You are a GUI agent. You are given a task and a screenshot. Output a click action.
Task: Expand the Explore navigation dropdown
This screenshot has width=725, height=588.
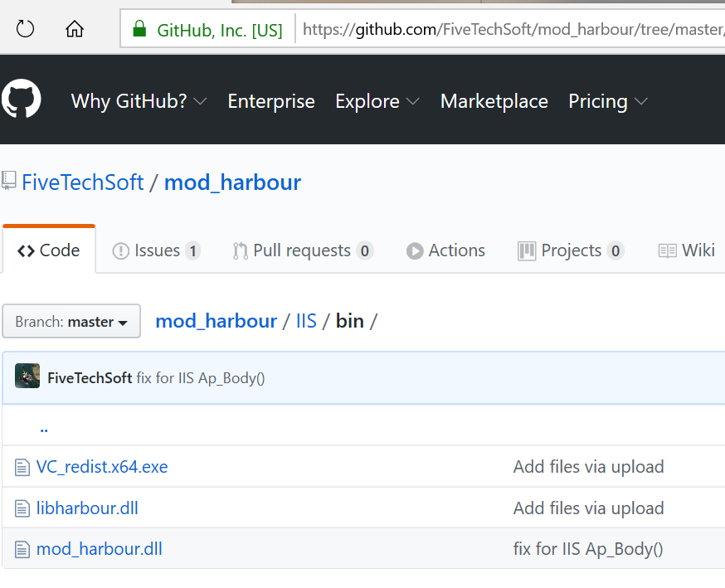coord(377,101)
